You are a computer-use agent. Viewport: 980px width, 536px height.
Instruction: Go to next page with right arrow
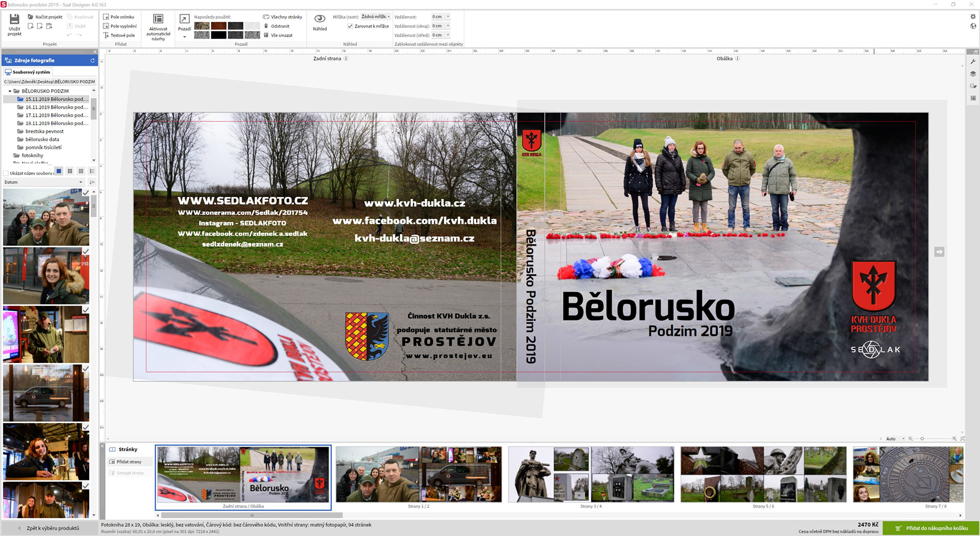coord(939,252)
